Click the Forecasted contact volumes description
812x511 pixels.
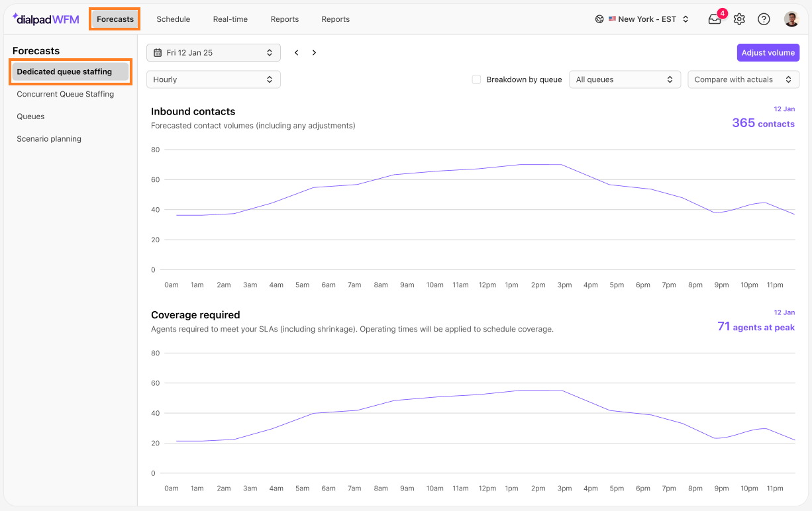[x=253, y=126]
